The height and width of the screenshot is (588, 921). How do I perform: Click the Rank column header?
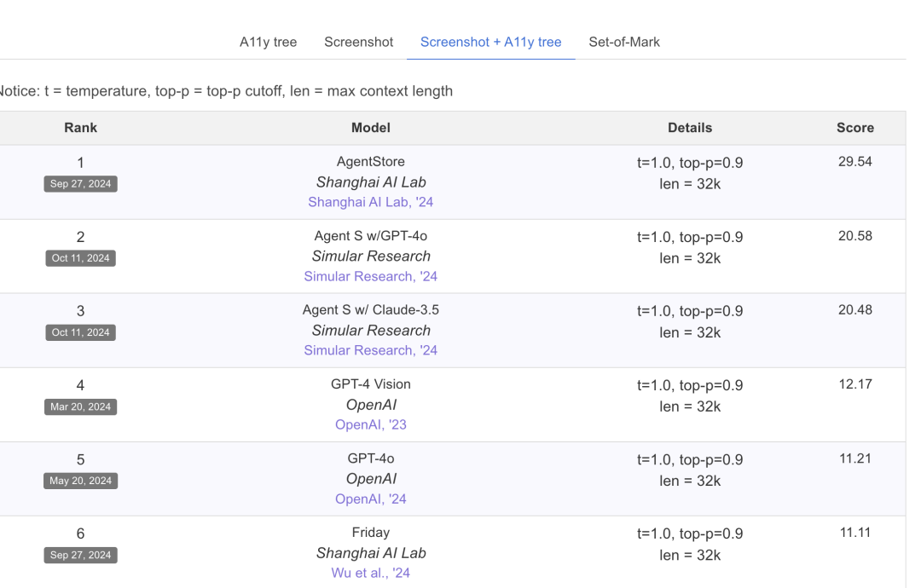tap(80, 128)
